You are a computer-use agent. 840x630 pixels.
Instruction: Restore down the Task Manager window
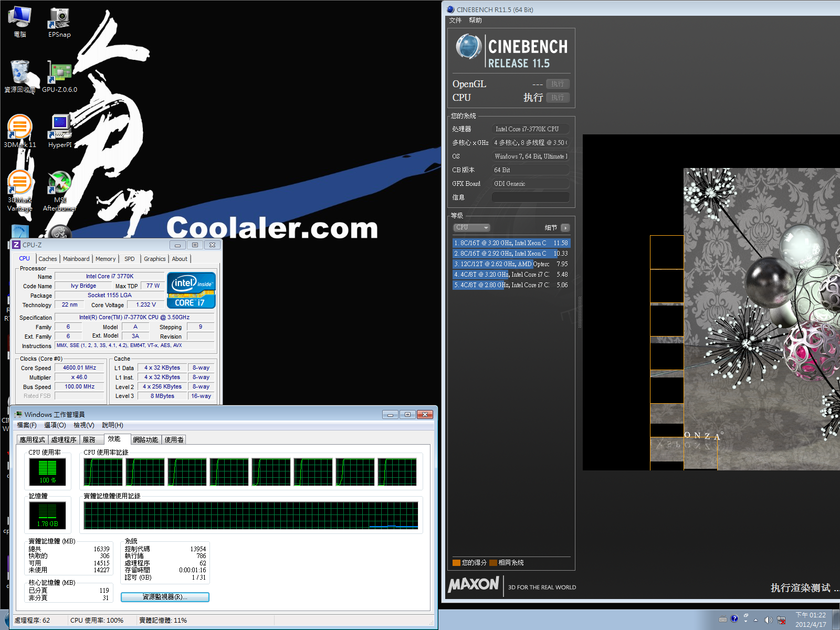(407, 414)
